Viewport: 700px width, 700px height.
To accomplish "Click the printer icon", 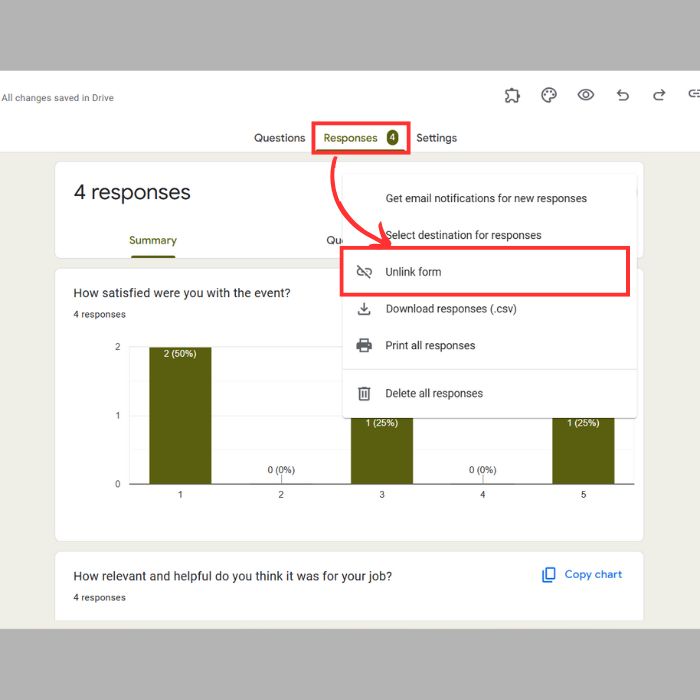I will click(x=364, y=346).
